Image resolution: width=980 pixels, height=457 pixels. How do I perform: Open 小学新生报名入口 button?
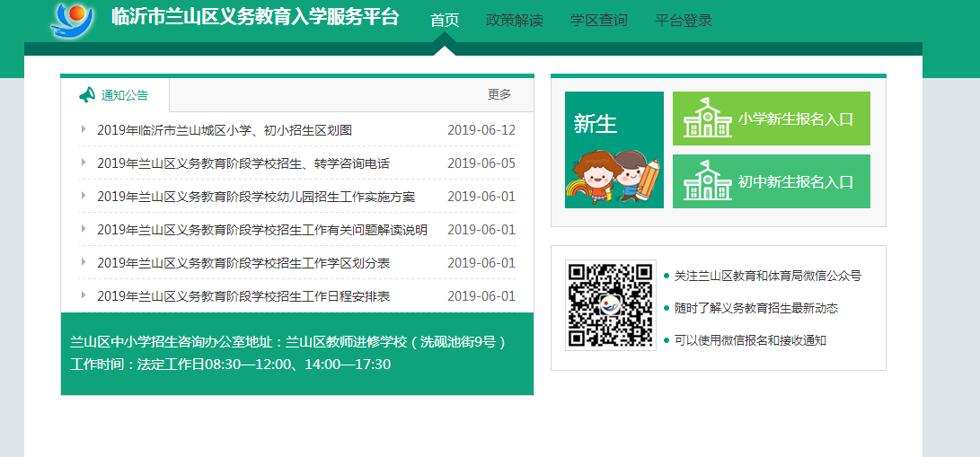click(x=772, y=119)
